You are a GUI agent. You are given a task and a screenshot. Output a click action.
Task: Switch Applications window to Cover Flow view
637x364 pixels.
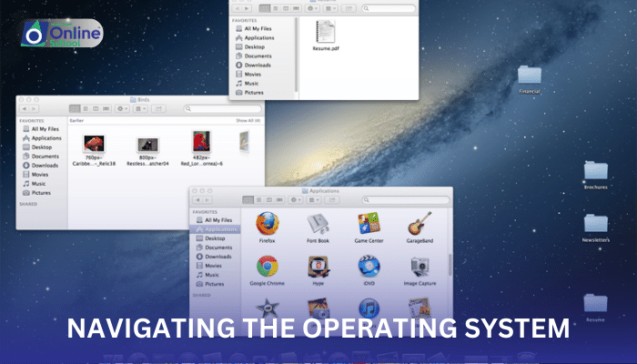(279, 200)
